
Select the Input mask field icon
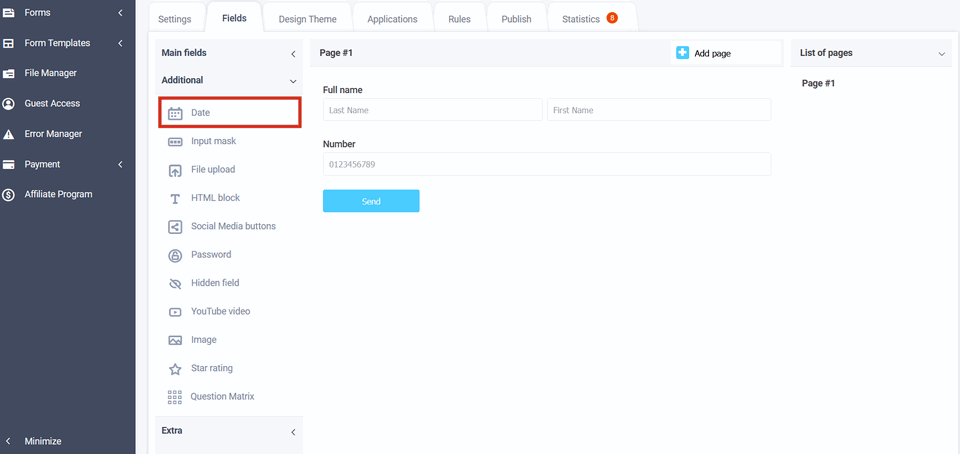[175, 142]
